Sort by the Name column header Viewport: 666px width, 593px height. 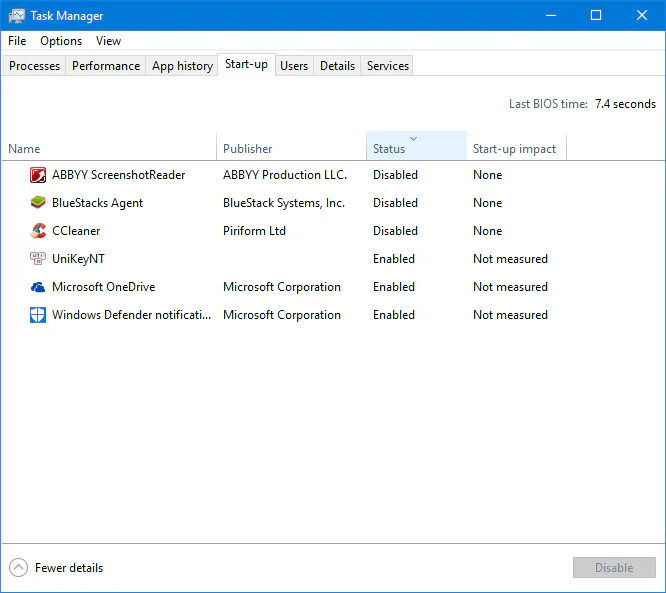[x=109, y=149]
